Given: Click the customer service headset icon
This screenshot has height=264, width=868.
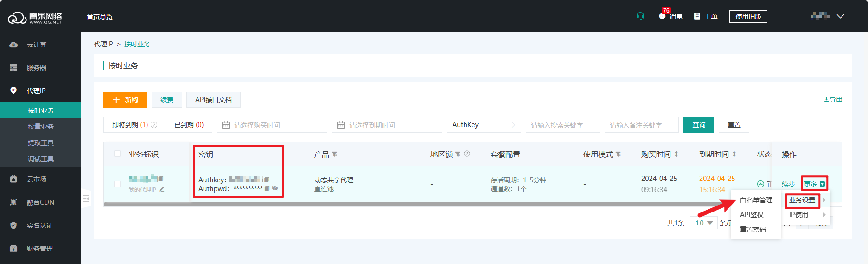Looking at the screenshot, I should click(x=640, y=16).
